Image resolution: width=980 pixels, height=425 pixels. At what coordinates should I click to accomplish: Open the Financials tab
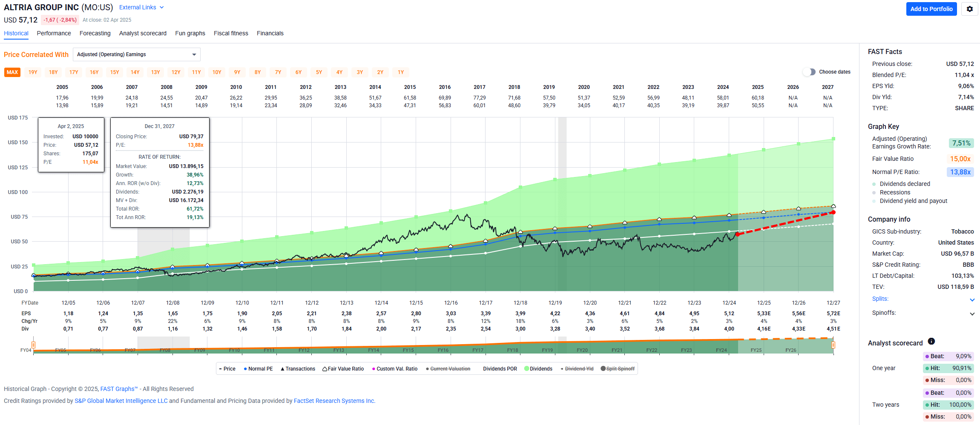pyautogui.click(x=270, y=33)
